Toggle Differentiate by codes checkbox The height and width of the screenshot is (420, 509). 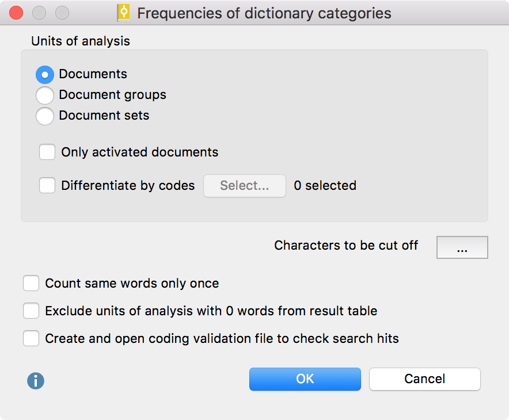pos(47,186)
